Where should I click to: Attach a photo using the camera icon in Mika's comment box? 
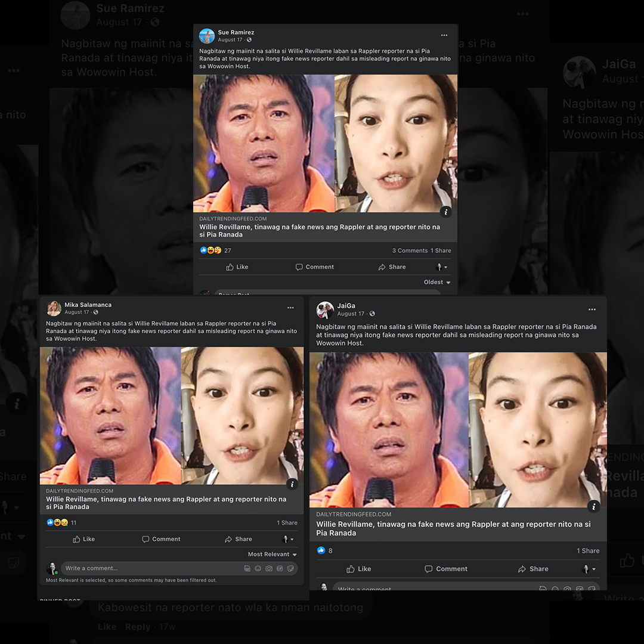(269, 568)
